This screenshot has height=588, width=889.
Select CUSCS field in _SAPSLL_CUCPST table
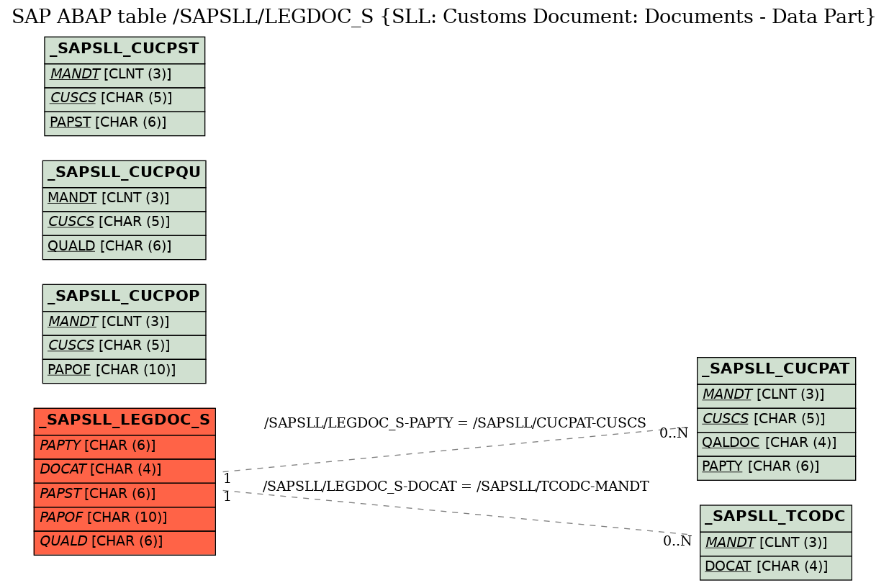125,99
